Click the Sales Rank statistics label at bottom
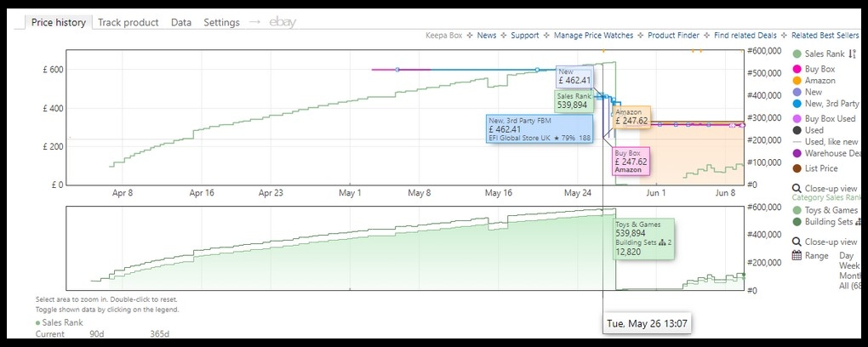Image resolution: width=868 pixels, height=347 pixels. [60, 322]
